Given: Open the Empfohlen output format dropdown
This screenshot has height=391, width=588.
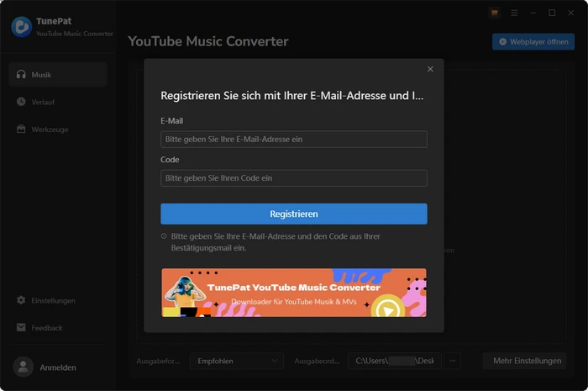Looking at the screenshot, I should click(x=237, y=361).
